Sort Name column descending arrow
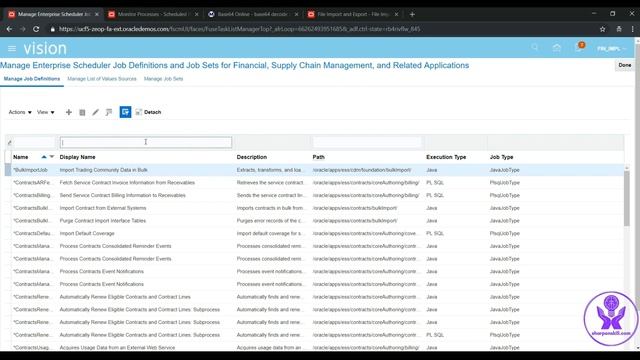The image size is (640, 360). point(52,157)
